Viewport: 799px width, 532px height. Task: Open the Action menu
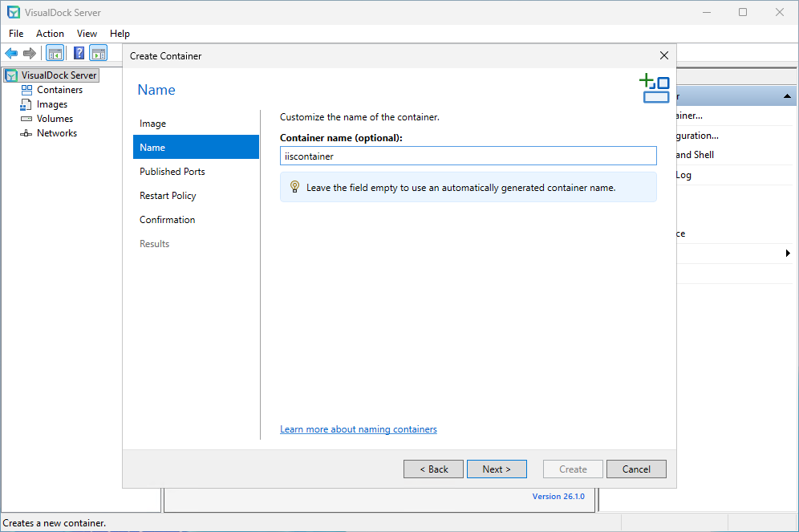(x=50, y=34)
